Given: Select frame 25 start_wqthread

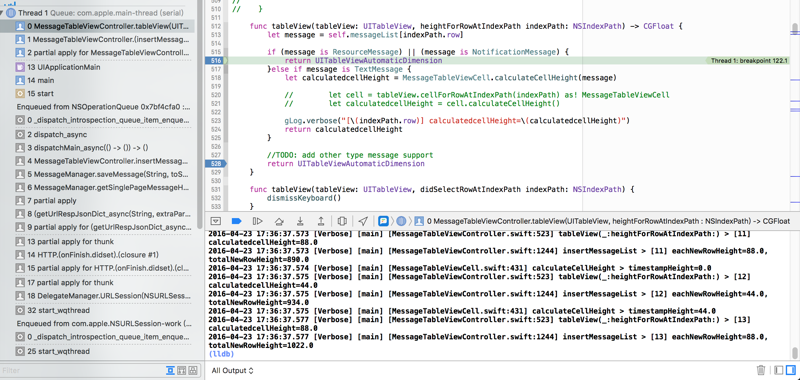Looking at the screenshot, I should pyautogui.click(x=97, y=351).
